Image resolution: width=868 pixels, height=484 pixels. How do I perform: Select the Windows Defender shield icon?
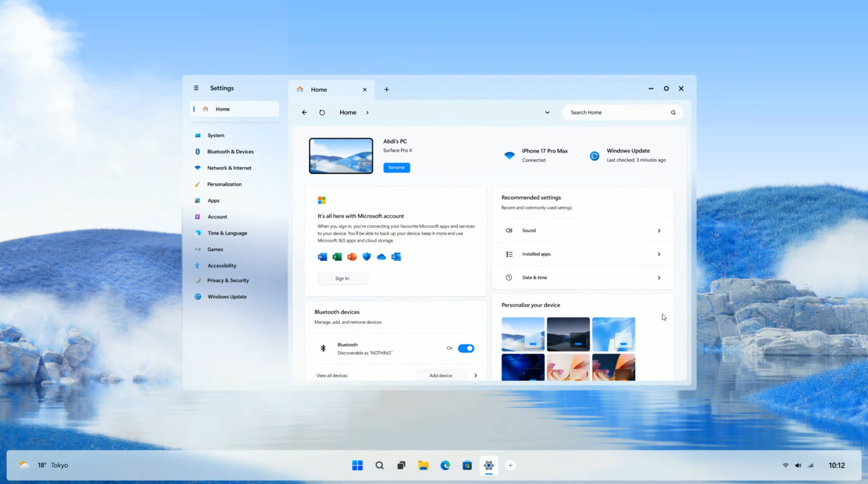coord(366,256)
